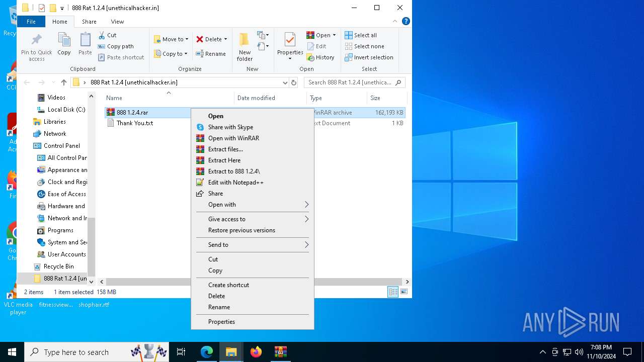Select the Thank You.txt file
This screenshot has width=644, height=362.
point(134,123)
